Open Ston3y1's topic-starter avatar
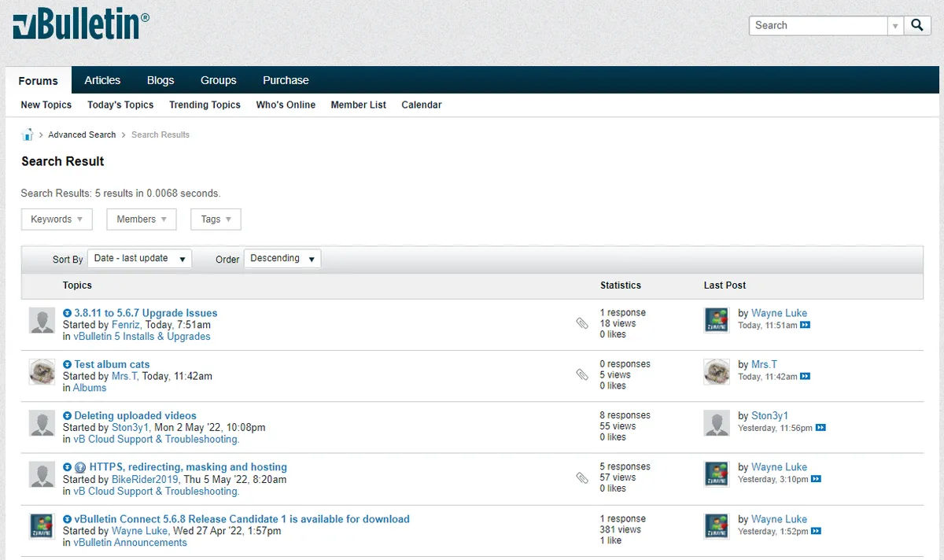Screen dimensions: 944x560 pos(42,423)
